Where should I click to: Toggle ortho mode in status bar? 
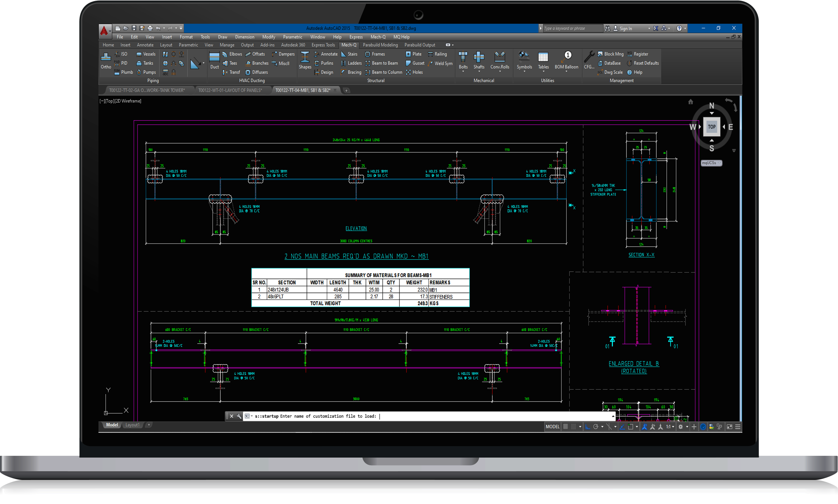tap(588, 427)
